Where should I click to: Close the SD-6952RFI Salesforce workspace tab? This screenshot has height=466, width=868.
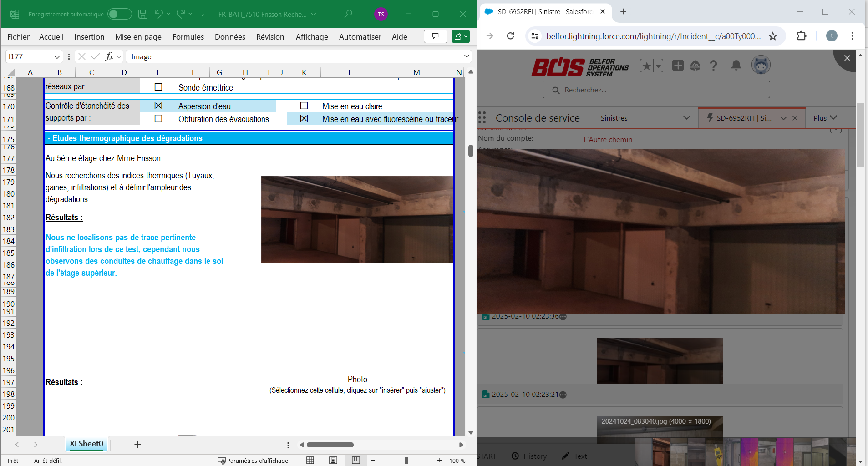pos(795,118)
